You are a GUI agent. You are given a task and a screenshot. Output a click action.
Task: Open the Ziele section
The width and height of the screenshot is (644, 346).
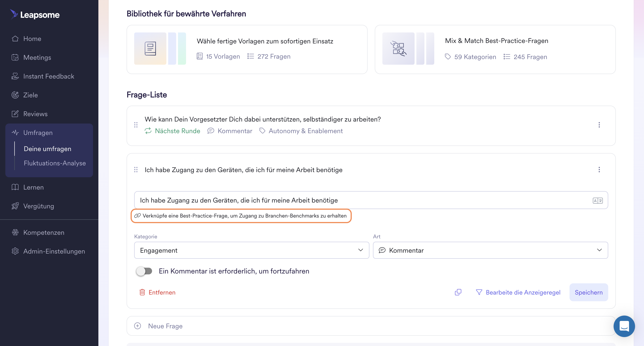(30, 95)
